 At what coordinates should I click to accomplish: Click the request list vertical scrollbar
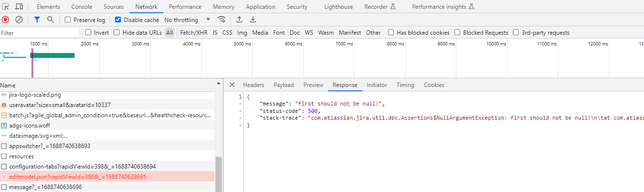click(218, 174)
